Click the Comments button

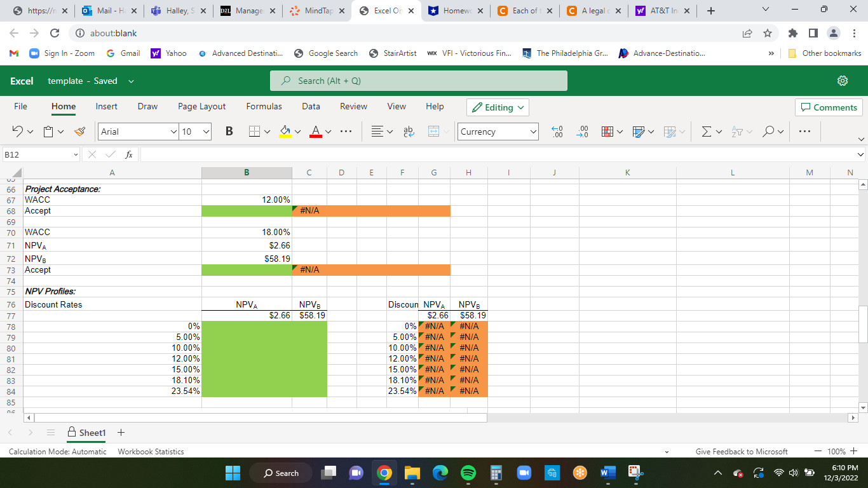[829, 107]
